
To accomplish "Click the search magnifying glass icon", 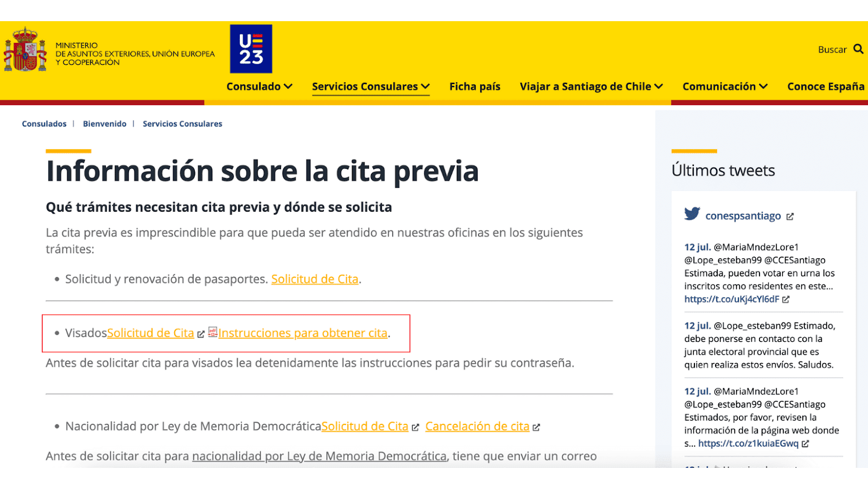I will point(858,49).
